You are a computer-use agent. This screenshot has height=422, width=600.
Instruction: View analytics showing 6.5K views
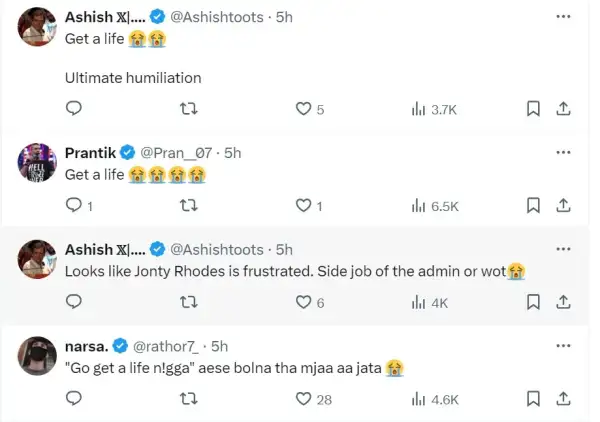pos(435,206)
